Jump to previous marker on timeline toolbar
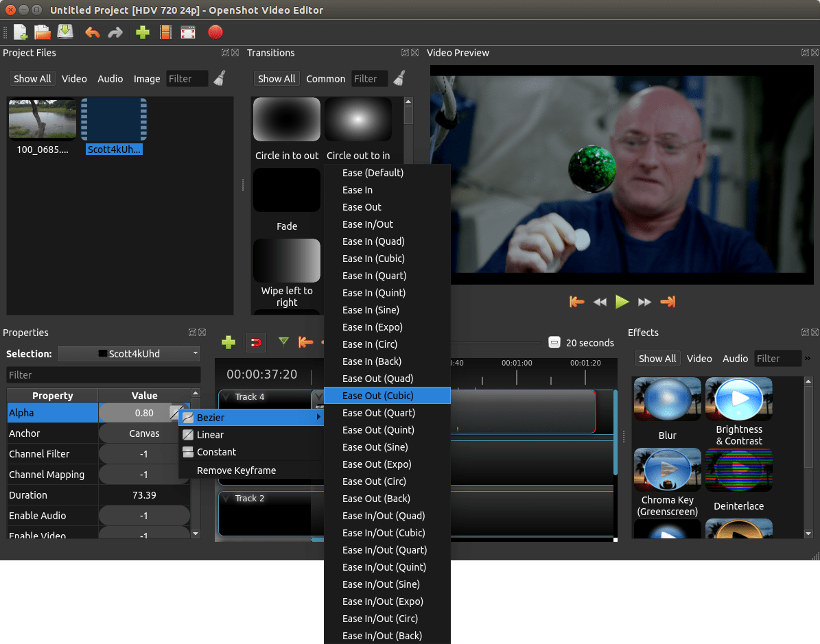The height and width of the screenshot is (644, 820). pyautogui.click(x=305, y=342)
